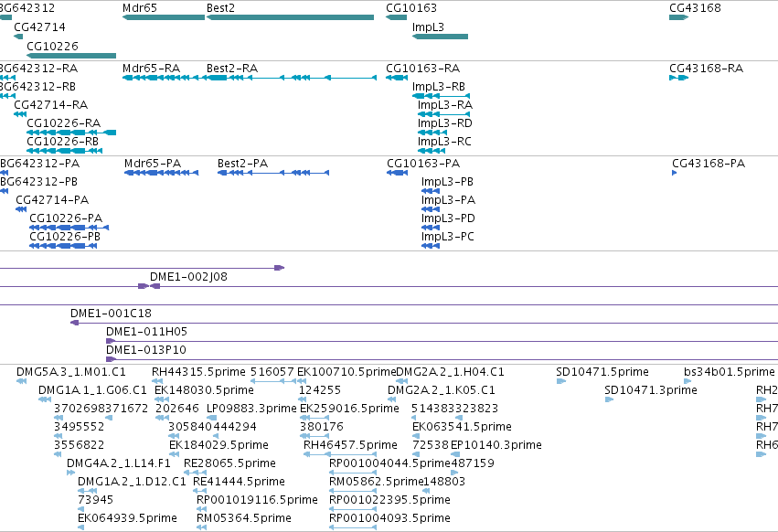Image resolution: width=778 pixels, height=532 pixels.
Task: Click the DMG2A2_1.K05.C1 EST
Action: coord(392,399)
